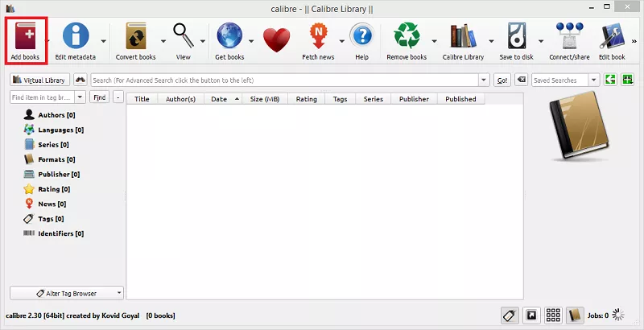644x330 pixels.
Task: Click the red heart Donate icon
Action: point(276,39)
